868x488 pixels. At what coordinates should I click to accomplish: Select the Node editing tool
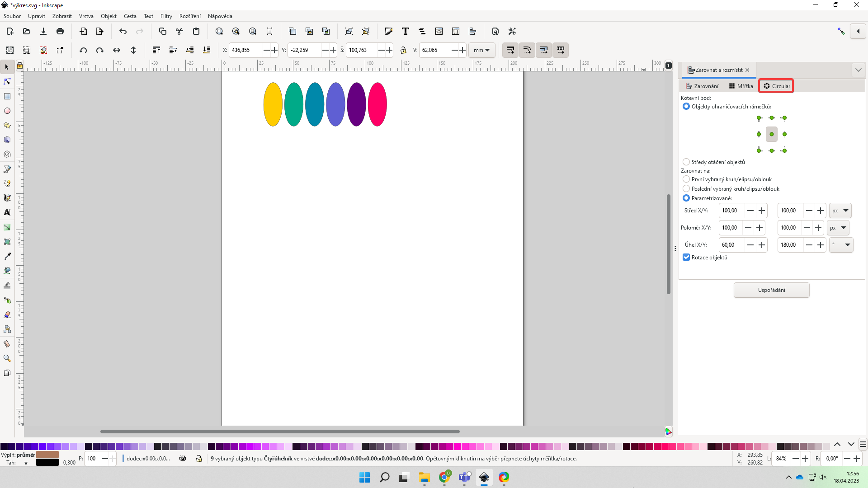[x=7, y=81]
